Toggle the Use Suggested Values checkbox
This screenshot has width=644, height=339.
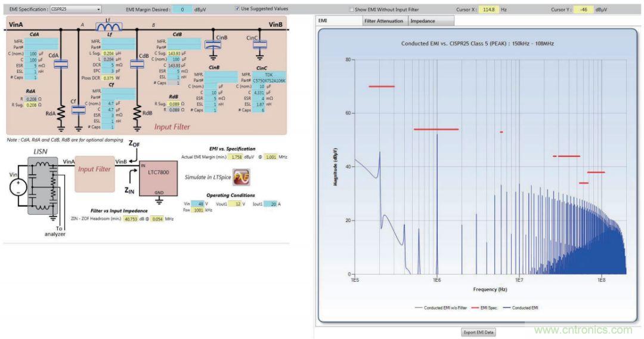pyautogui.click(x=237, y=9)
